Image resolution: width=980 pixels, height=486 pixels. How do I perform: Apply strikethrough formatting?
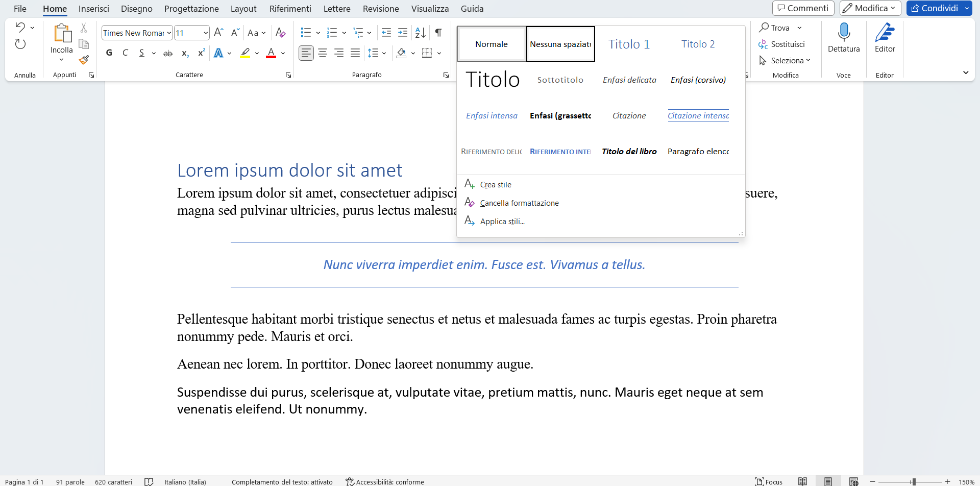(168, 53)
